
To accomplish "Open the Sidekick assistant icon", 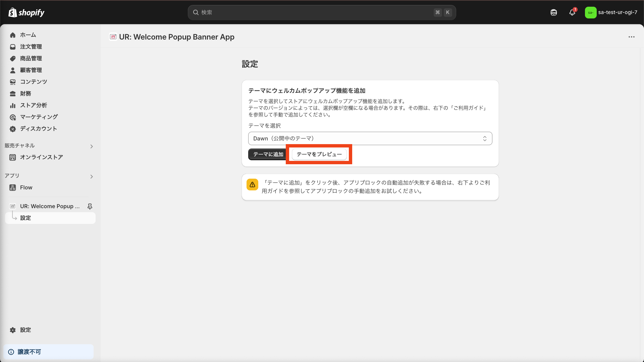I will coord(554,12).
